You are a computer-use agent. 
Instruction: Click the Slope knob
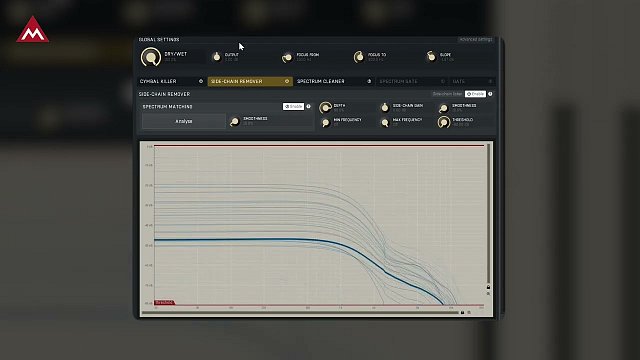coord(431,56)
